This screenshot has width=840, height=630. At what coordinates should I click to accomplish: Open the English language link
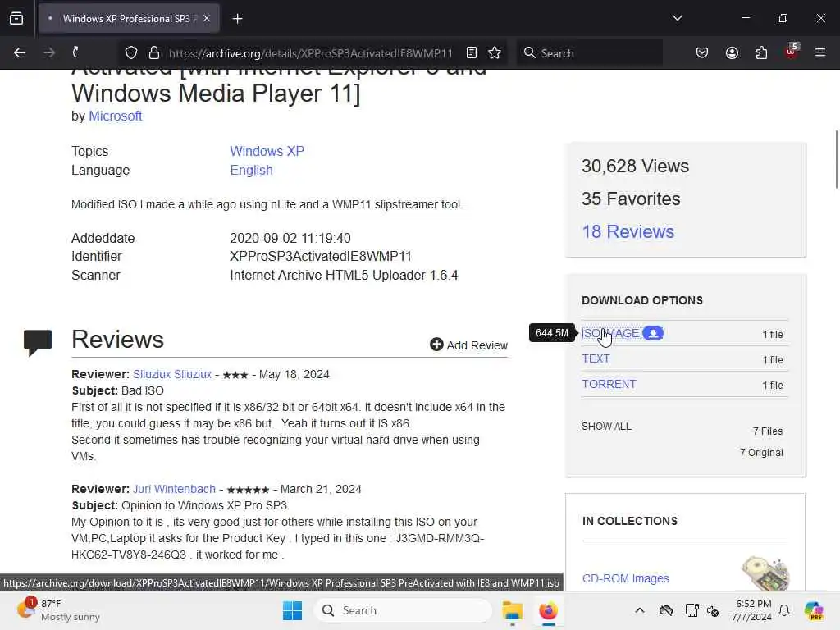click(x=251, y=171)
